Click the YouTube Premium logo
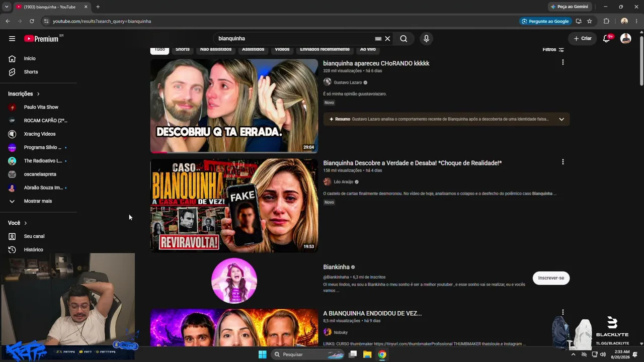 coord(41,39)
